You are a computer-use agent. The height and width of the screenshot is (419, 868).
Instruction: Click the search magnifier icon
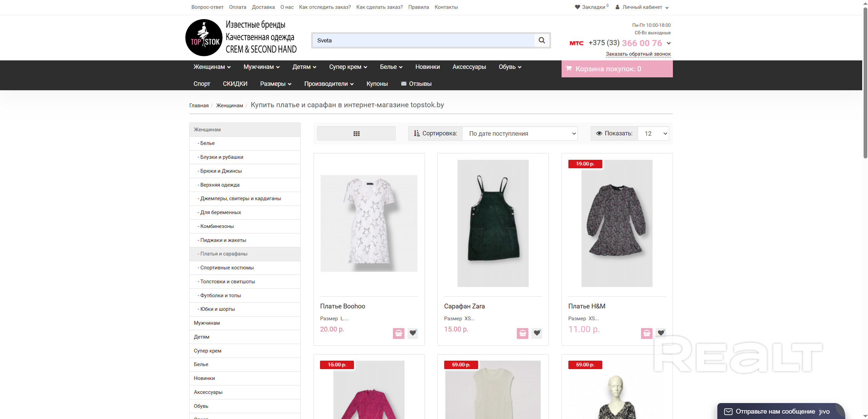point(542,40)
